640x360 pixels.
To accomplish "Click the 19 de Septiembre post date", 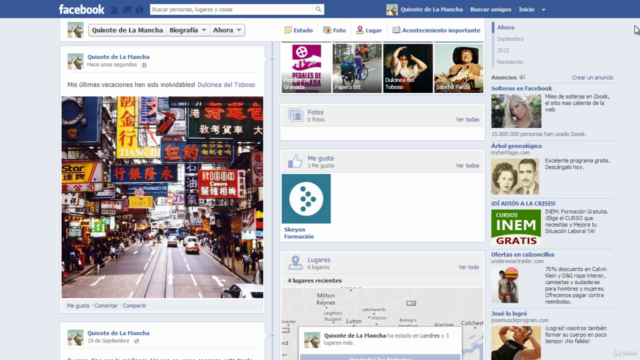I will pos(108,341).
